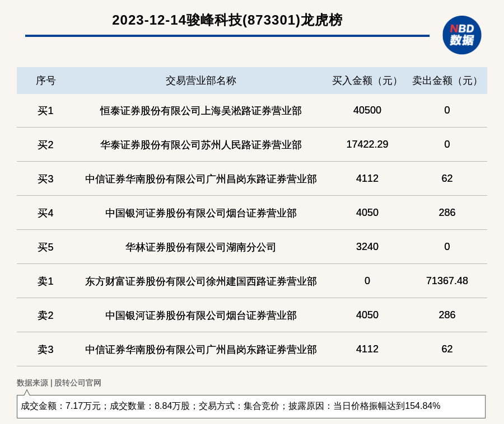Click the 17422.29 buy amount
The image size is (504, 424).
[x=367, y=144]
